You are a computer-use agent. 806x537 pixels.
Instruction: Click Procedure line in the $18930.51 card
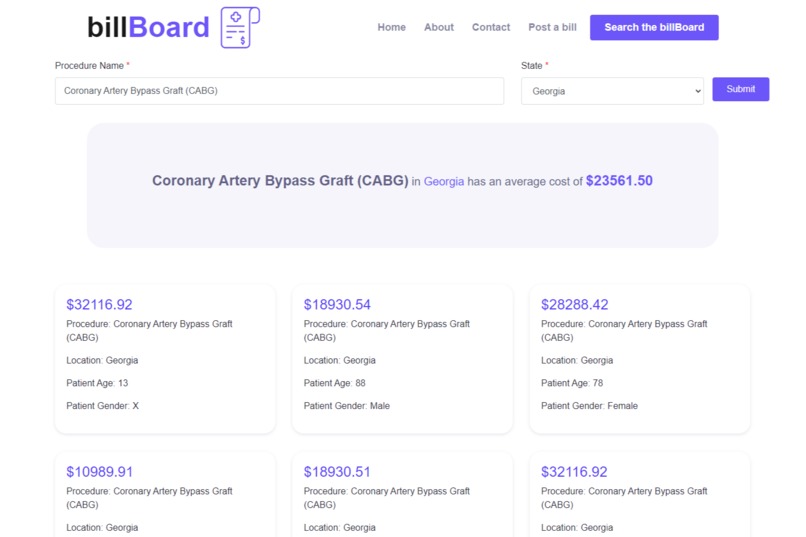387,497
